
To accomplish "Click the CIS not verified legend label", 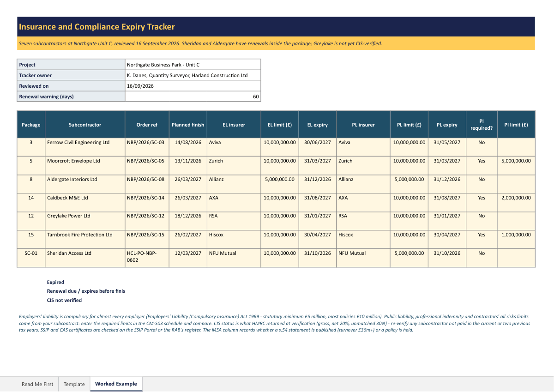I will (64, 300).
